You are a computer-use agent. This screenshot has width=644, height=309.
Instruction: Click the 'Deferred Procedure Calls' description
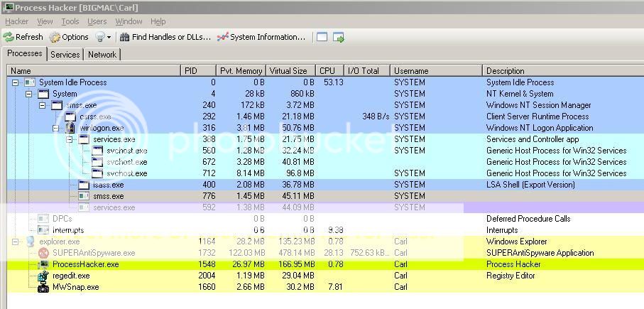tap(528, 219)
